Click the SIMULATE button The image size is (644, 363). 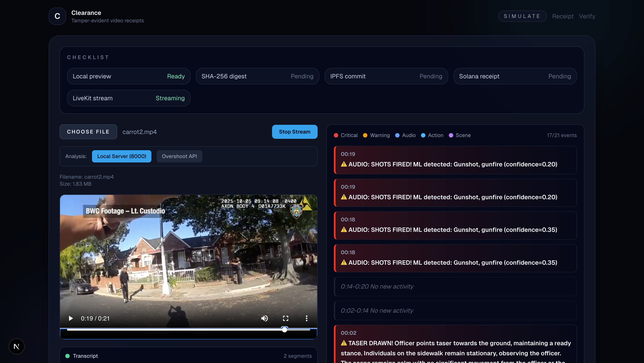[522, 16]
